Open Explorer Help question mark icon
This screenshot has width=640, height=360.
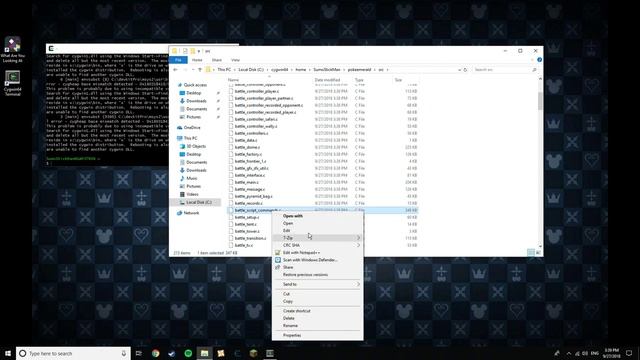pos(539,60)
